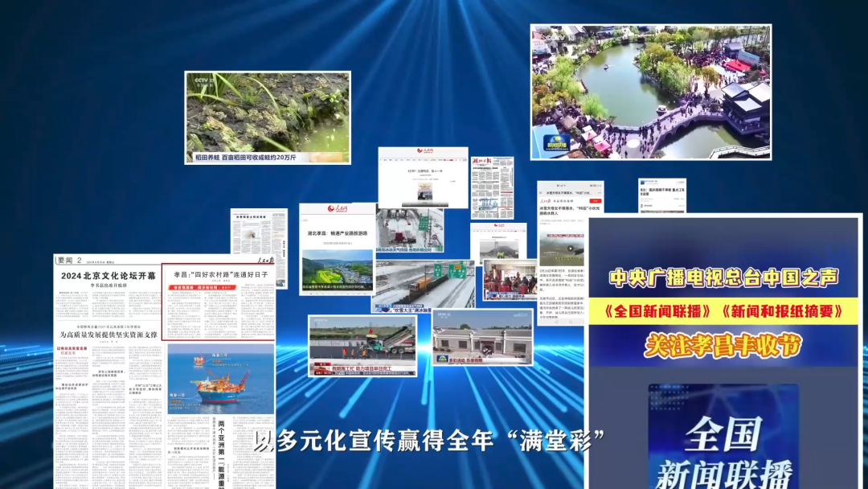
Task: Click the headline 为高质量发展提供坚实资源支撑
Action: pyautogui.click(x=108, y=335)
